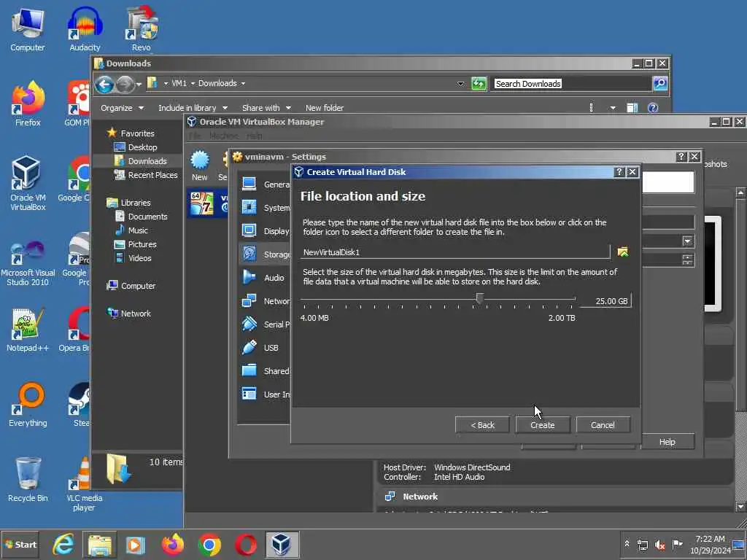Select the User Interface settings icon
This screenshot has width=747, height=560.
249,394
